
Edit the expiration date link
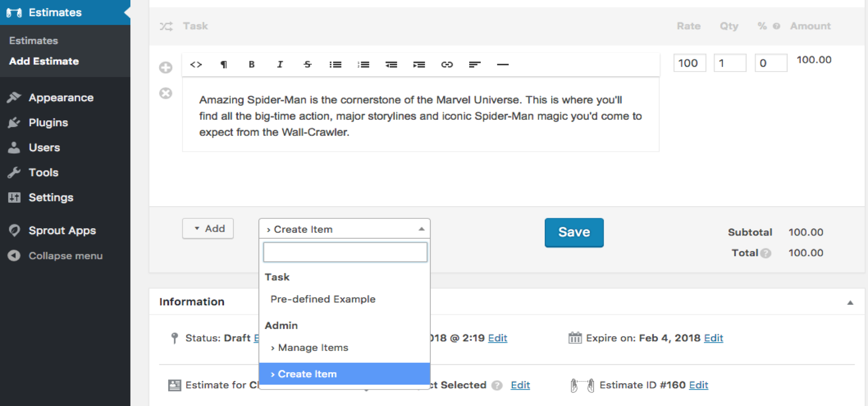(x=713, y=338)
